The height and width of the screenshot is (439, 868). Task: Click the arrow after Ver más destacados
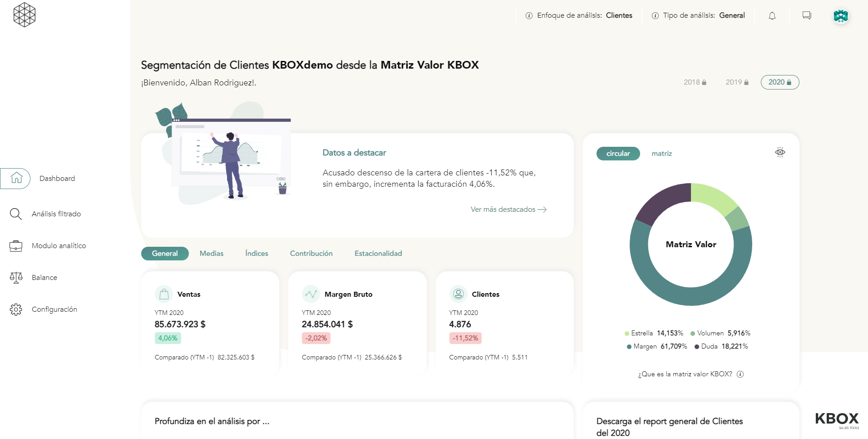coord(542,210)
